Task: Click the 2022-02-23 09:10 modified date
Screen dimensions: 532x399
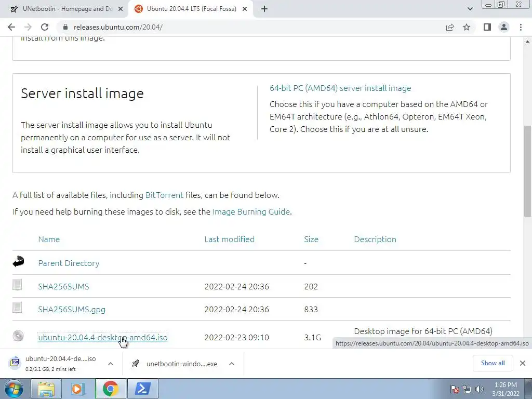Action: tap(237, 338)
